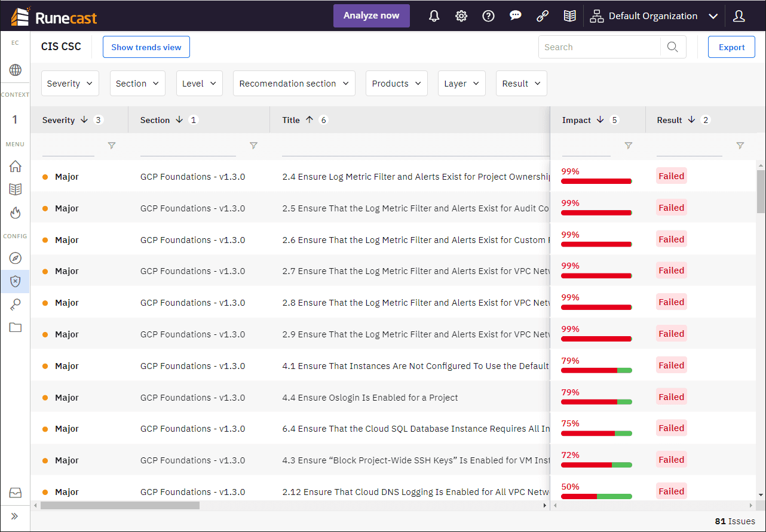Click the Severity column filter text field

(68, 146)
